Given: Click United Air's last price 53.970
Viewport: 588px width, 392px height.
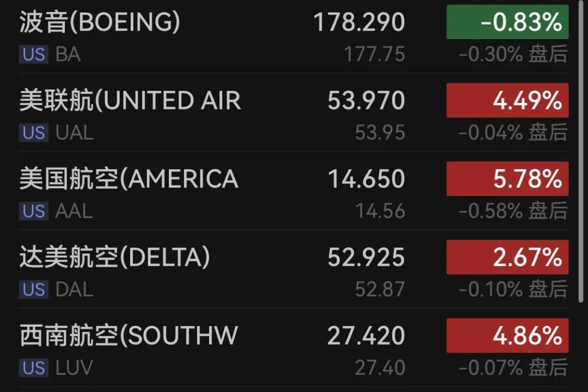Looking at the screenshot, I should point(366,101).
